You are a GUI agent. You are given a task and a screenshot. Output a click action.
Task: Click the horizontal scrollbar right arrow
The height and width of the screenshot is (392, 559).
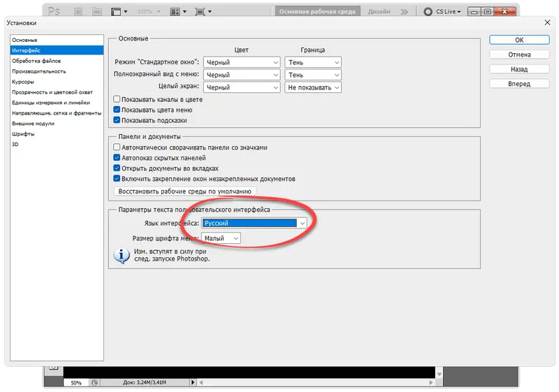[431, 382]
